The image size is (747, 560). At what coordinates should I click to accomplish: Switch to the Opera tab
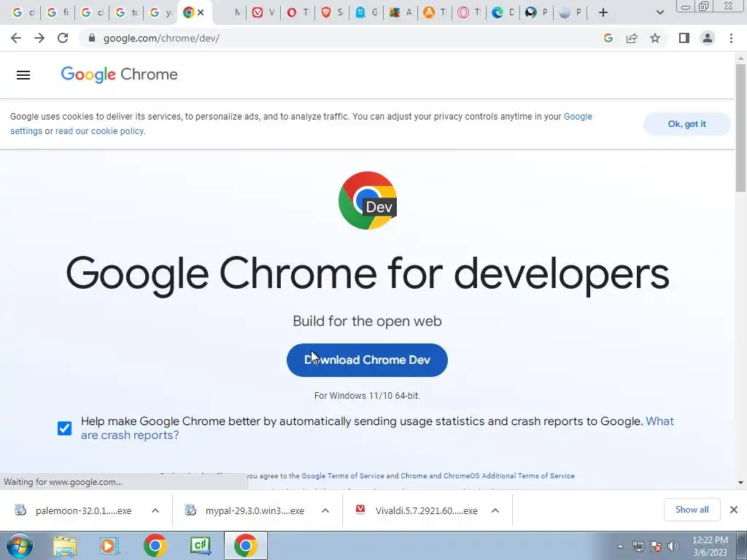pos(297,13)
